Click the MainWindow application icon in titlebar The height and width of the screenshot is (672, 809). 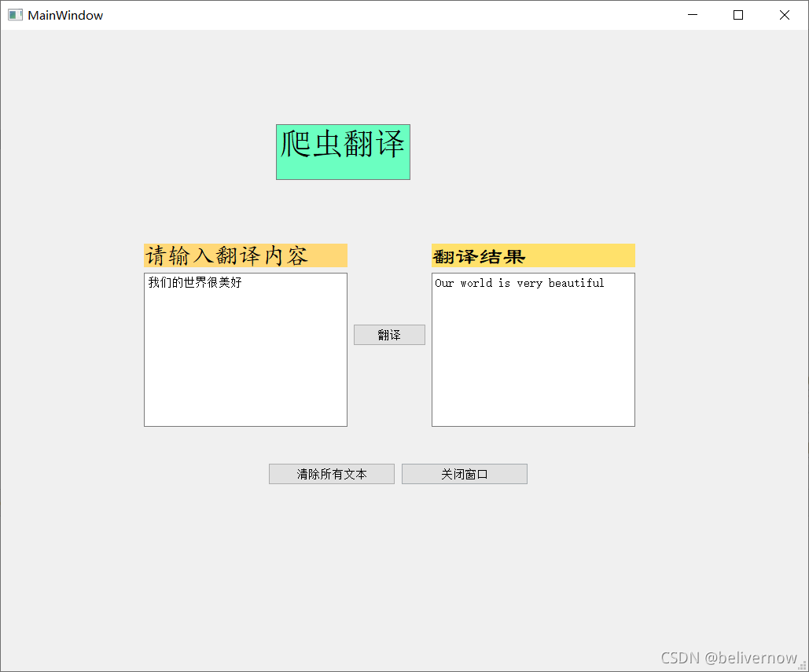pyautogui.click(x=14, y=14)
